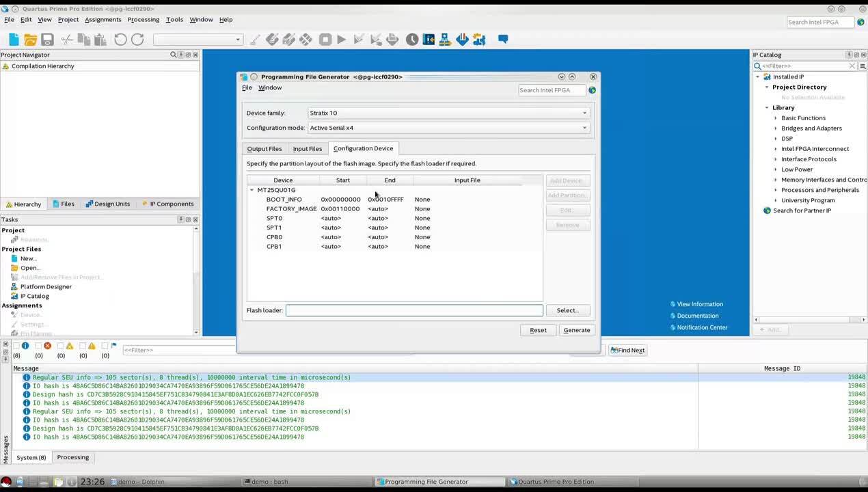The height and width of the screenshot is (492, 868).
Task: Toggle the error messages filter checkbox
Action: coord(39,346)
